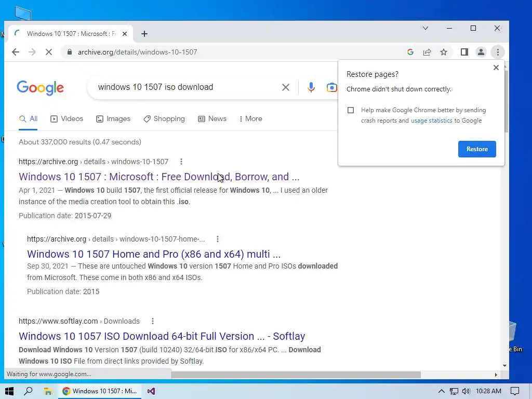This screenshot has height=399, width=532.
Task: Search by image with camera icon
Action: [x=331, y=87]
